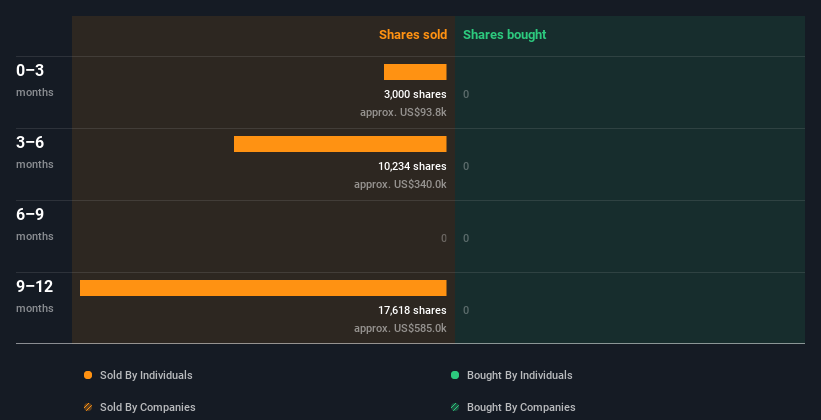Click the Bought By Companies legend label
This screenshot has width=821, height=420.
(x=521, y=407)
